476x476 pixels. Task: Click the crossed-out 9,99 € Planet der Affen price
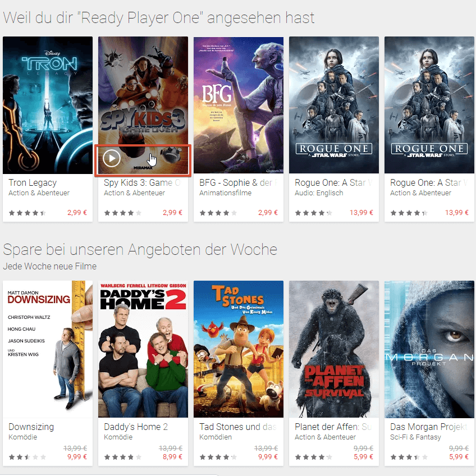point(363,448)
